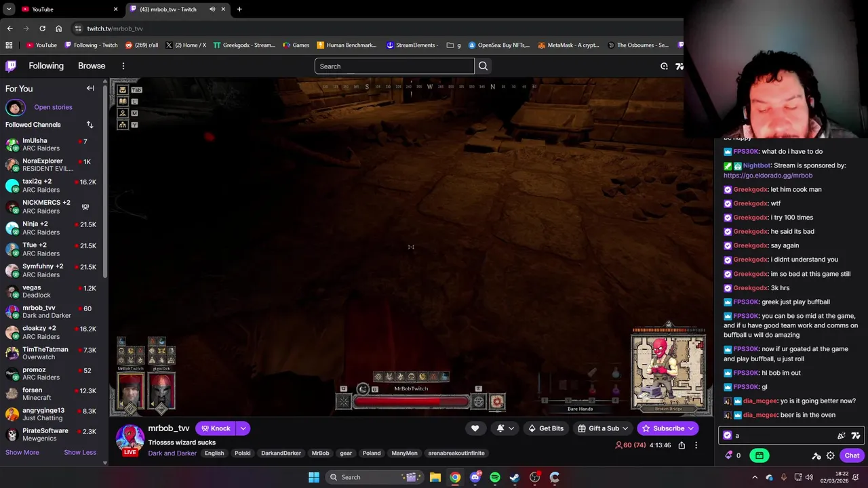Open the eldorado.gg sponsor link in chat

768,176
